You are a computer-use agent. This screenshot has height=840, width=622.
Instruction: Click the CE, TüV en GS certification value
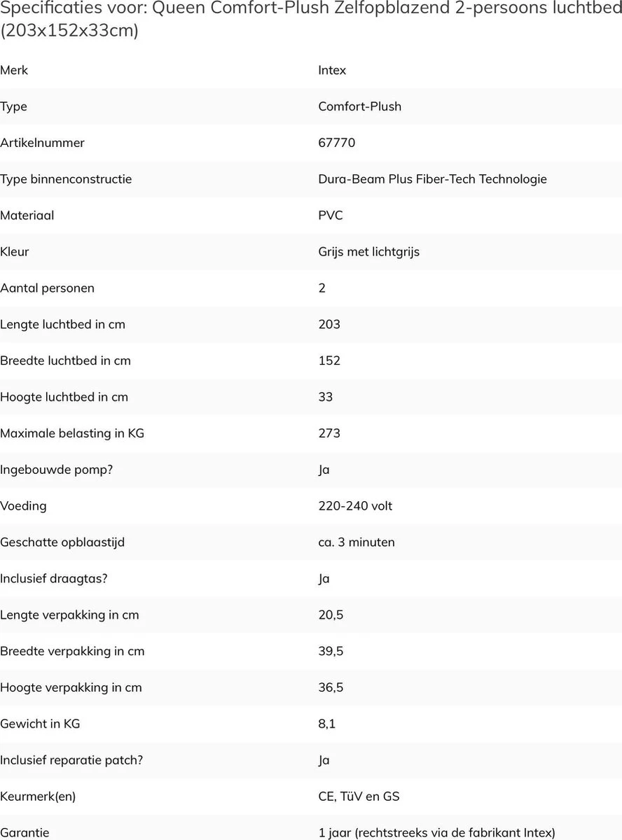(x=359, y=797)
